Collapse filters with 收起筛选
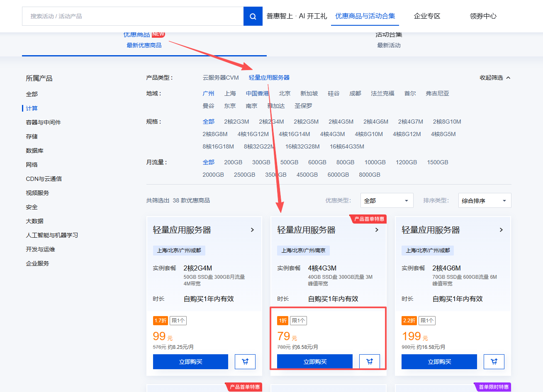 click(495, 78)
